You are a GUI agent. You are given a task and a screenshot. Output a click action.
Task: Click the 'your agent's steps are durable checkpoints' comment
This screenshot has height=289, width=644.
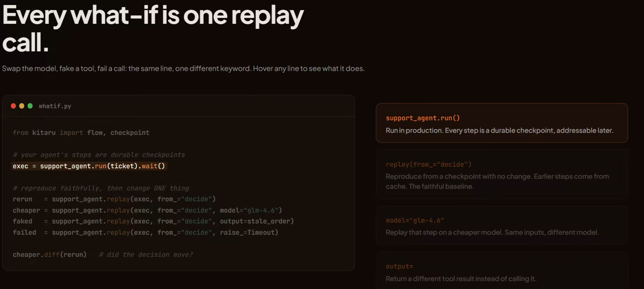tap(99, 155)
